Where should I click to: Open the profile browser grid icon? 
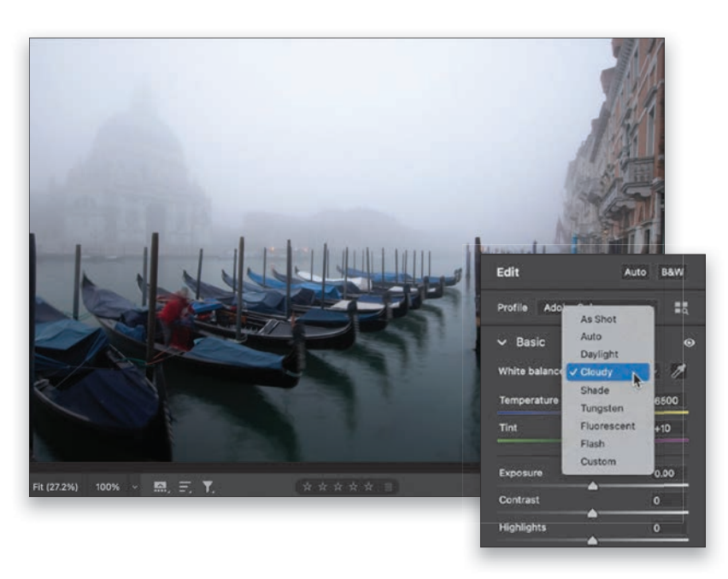click(682, 307)
